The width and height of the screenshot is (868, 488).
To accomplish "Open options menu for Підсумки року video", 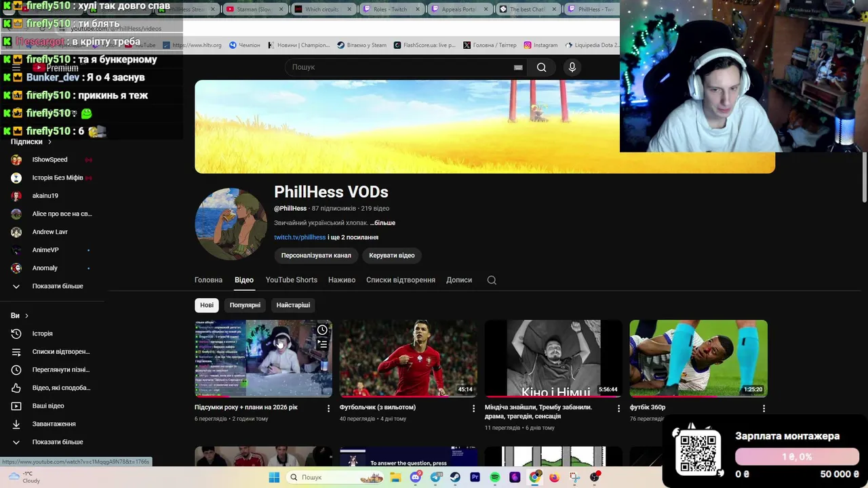I will [328, 408].
